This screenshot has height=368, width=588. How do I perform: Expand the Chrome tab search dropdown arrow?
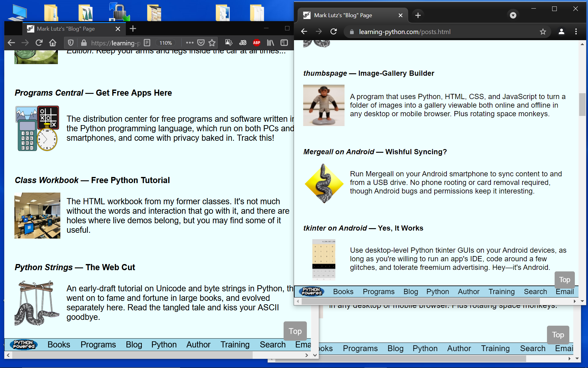pyautogui.click(x=513, y=15)
